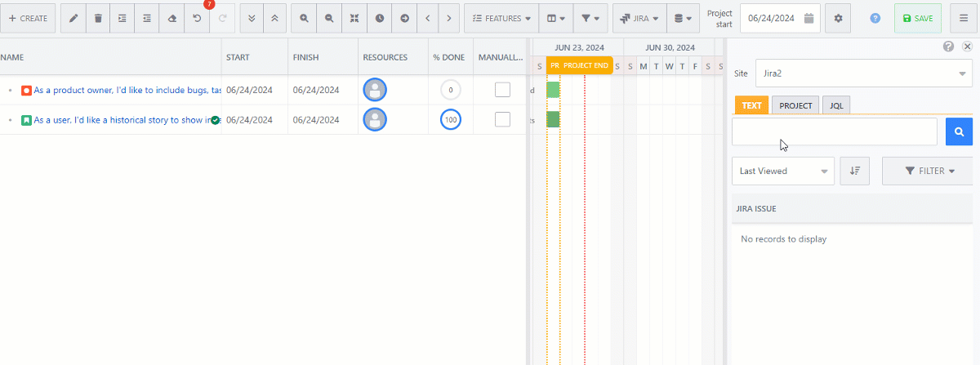Check Manually box for product owner task
This screenshot has width=980, height=365.
(502, 90)
